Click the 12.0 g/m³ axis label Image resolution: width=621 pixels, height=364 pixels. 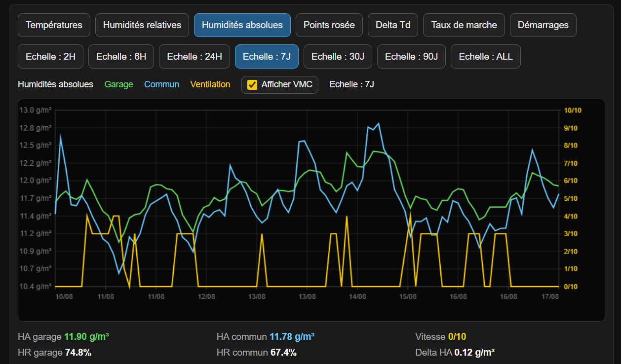tap(36, 181)
